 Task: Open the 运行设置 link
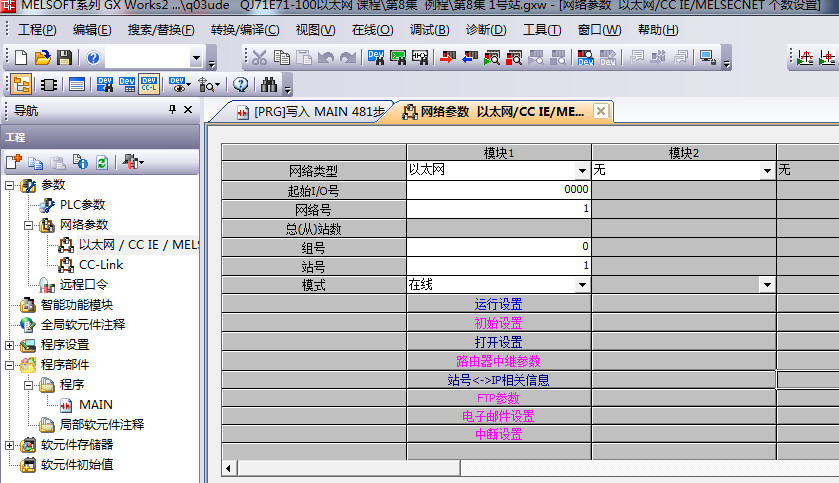498,304
